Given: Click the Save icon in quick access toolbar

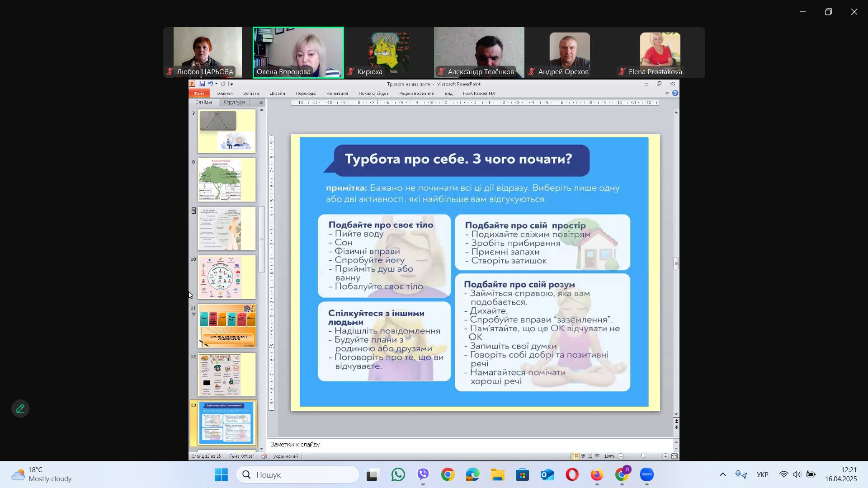Looking at the screenshot, I should click(202, 84).
